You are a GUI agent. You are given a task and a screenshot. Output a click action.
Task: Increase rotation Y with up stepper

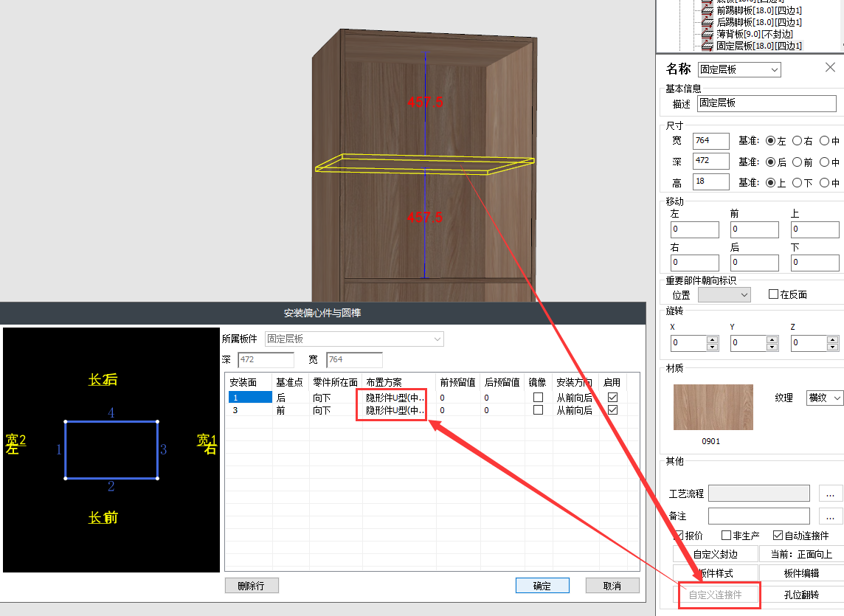click(x=772, y=339)
